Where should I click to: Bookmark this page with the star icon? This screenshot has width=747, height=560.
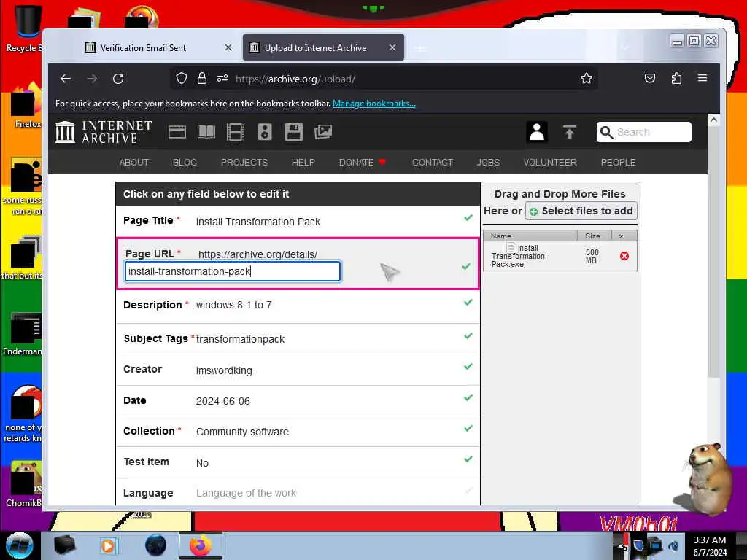click(587, 79)
